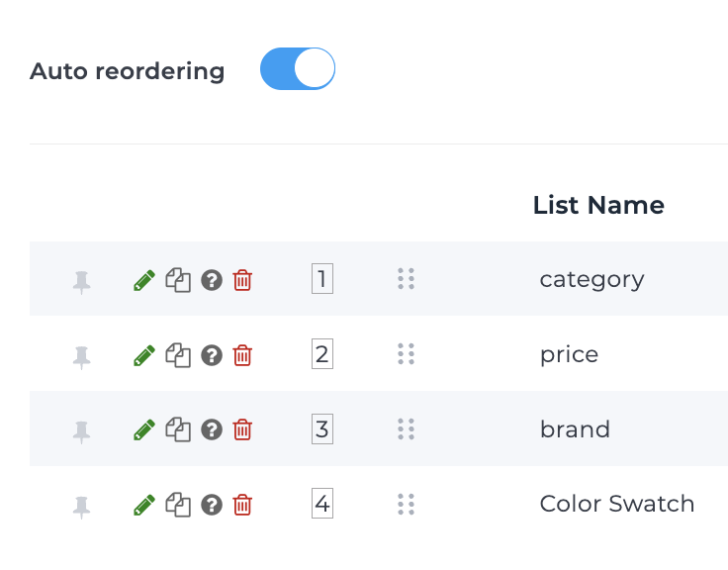Pin the category list row
728x570 pixels.
click(x=82, y=281)
